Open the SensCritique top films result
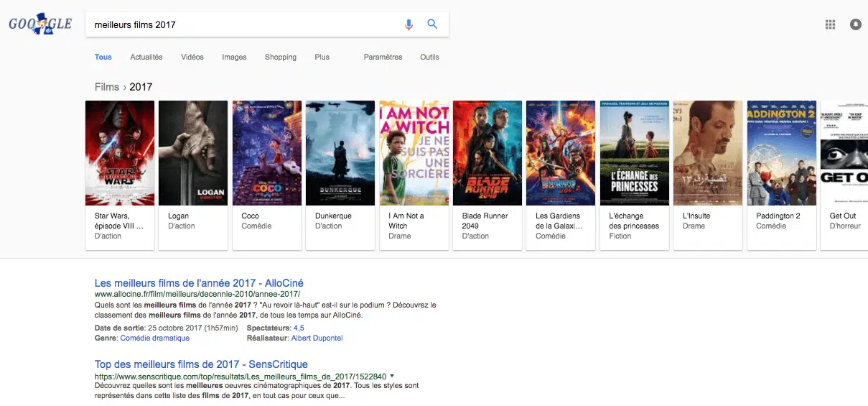Image resolution: width=868 pixels, height=406 pixels. pos(201,364)
